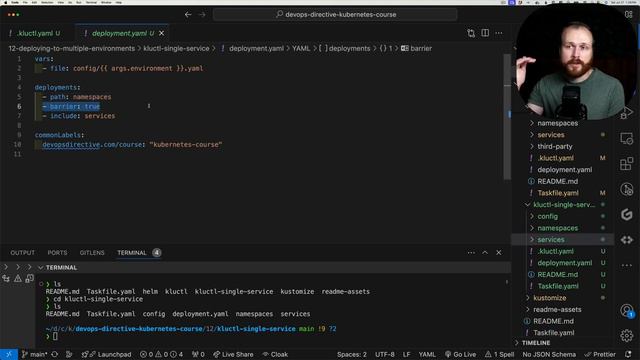Open Taskfile.yaml marked M in explorer

pyautogui.click(x=558, y=193)
